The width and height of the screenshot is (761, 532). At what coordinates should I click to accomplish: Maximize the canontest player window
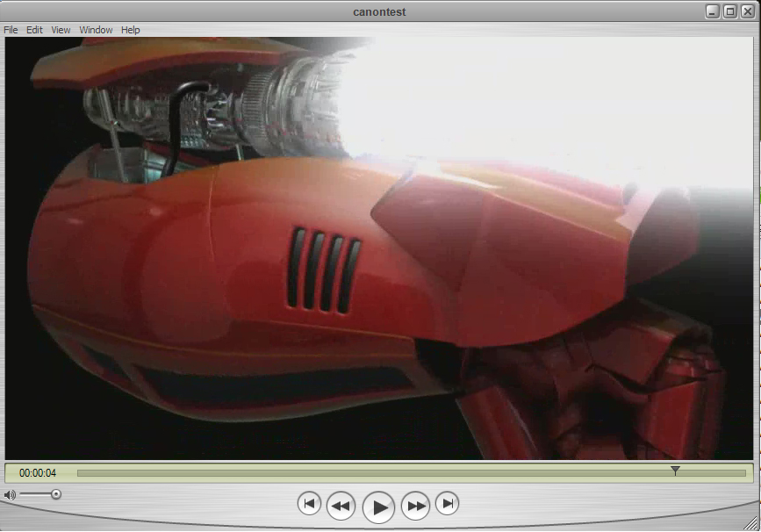pos(730,11)
